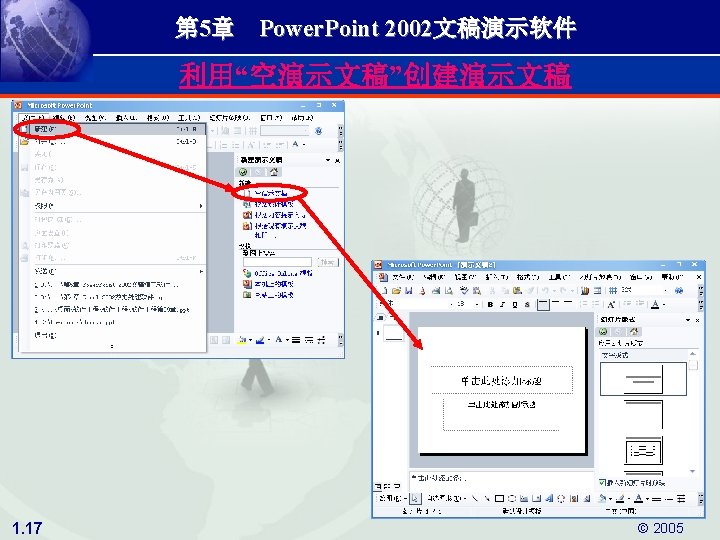Click Open entry in left window File menu
The image size is (720, 540).
(112, 142)
